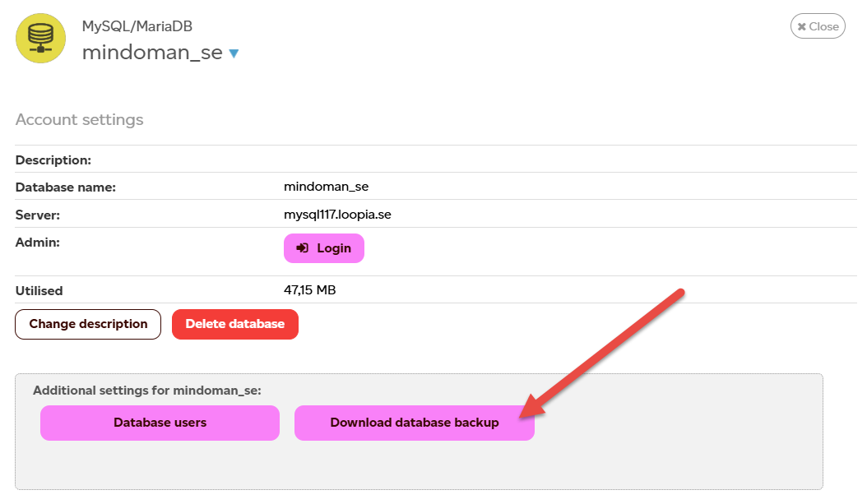Click the Admin: row label

point(38,242)
